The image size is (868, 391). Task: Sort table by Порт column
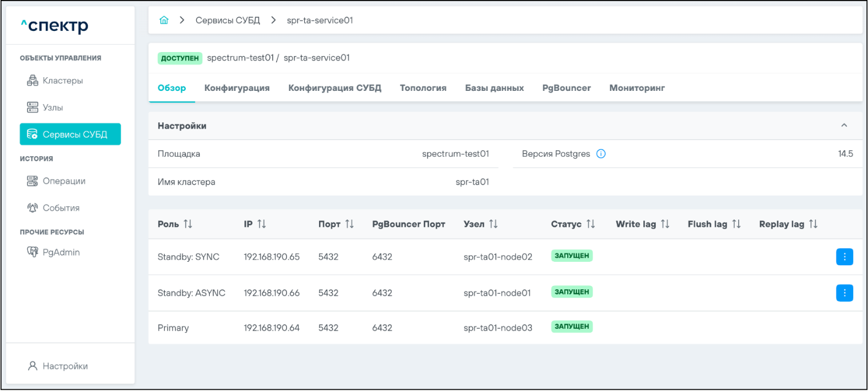tap(349, 224)
